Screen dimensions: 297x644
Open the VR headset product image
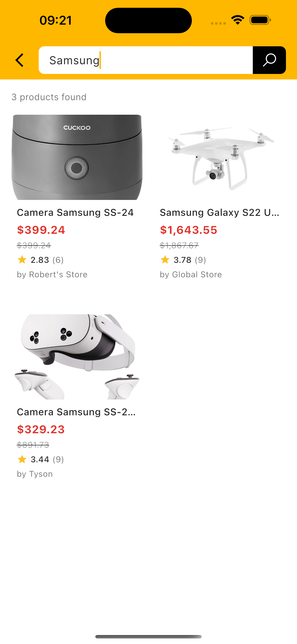point(77,357)
